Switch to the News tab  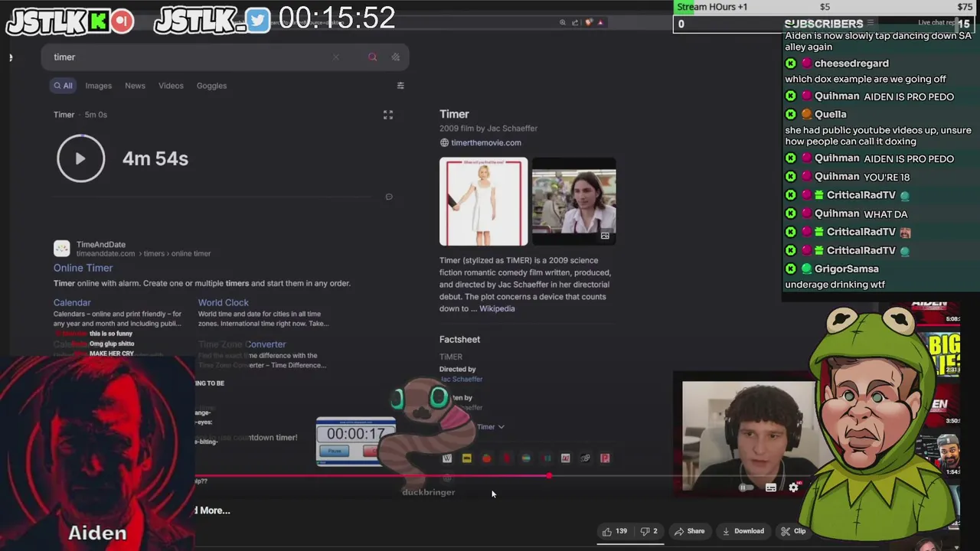pyautogui.click(x=135, y=86)
